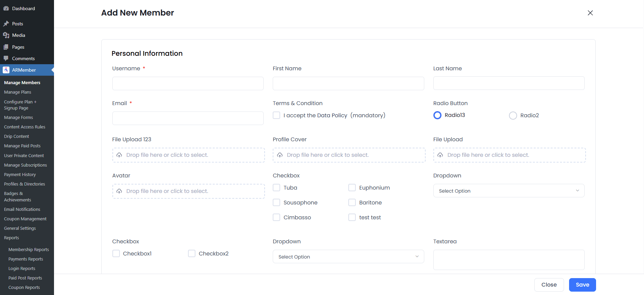This screenshot has height=295, width=644.
Task: Expand the Dropdown next to Textarea
Action: 348,257
